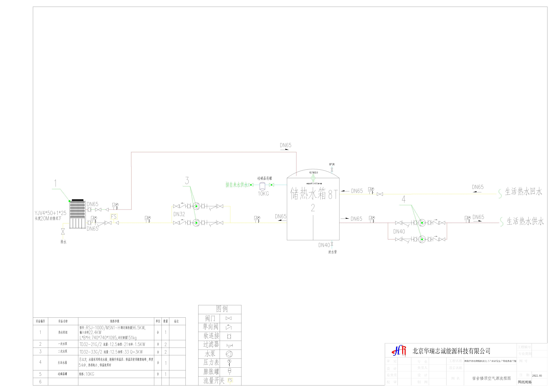Select the pump symbol in legend
The width and height of the screenshot is (554, 392).
229,354
